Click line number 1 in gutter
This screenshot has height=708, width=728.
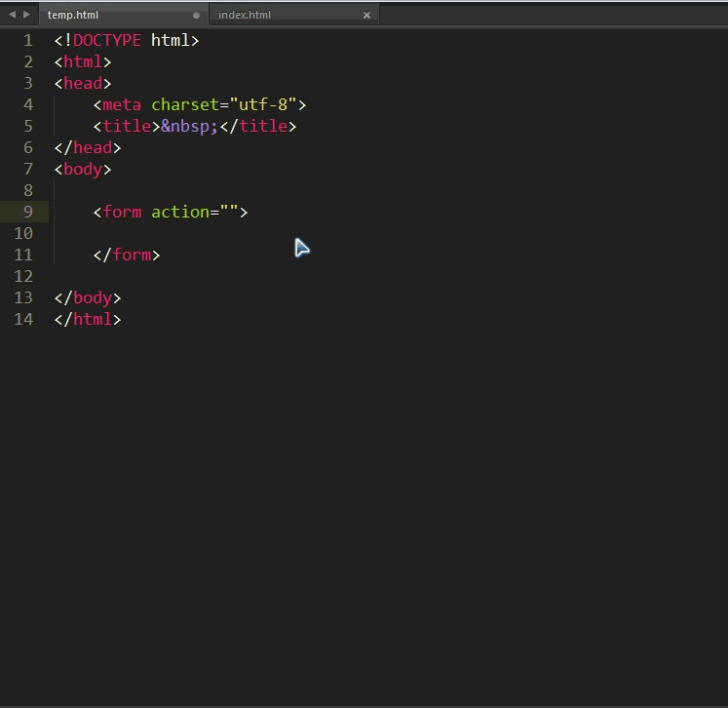click(x=27, y=40)
